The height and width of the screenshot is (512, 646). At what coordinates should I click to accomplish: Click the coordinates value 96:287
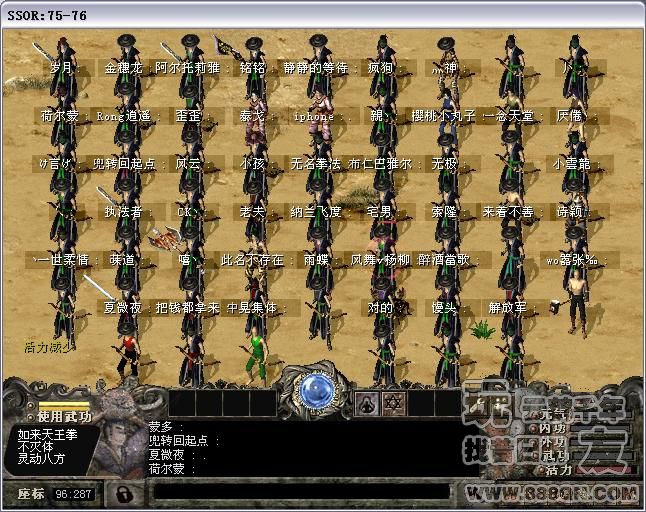73,494
